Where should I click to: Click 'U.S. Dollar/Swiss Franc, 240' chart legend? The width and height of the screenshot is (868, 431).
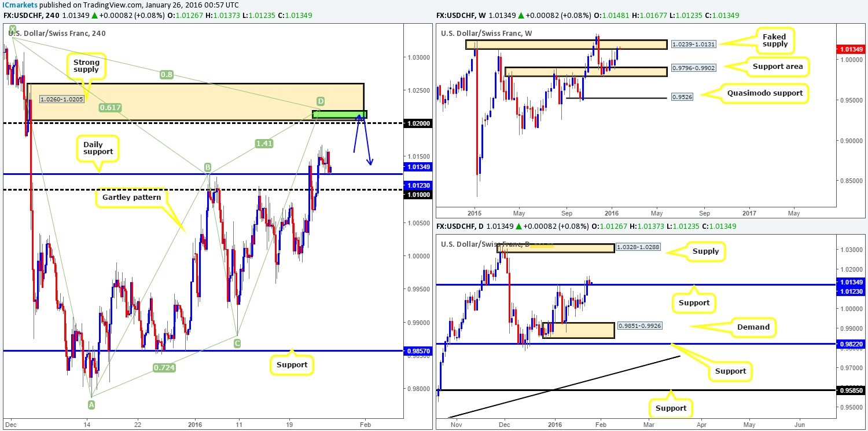click(57, 33)
